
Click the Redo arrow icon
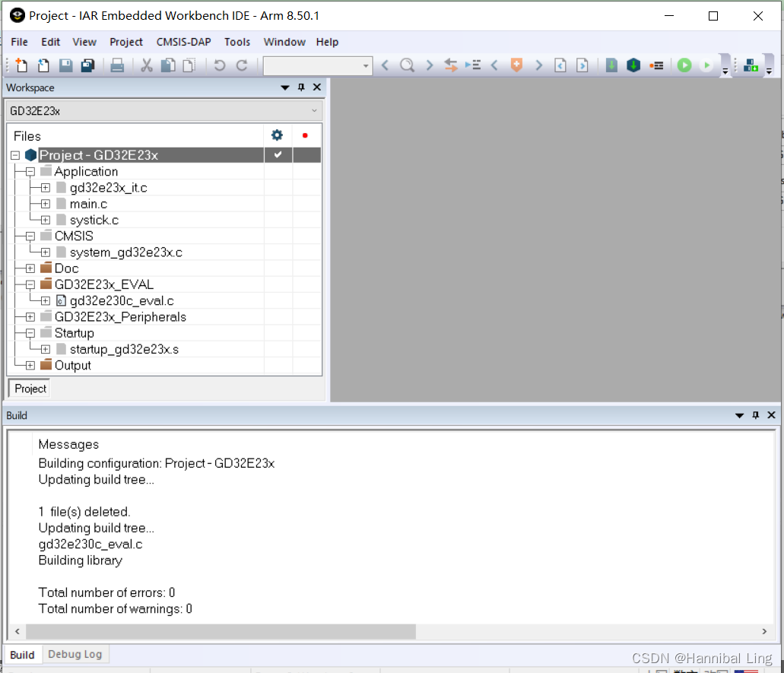(242, 65)
